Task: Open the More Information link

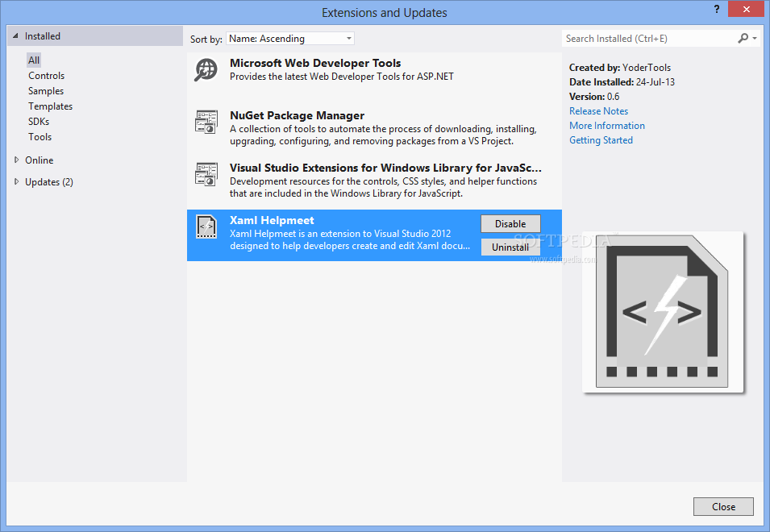Action: [607, 126]
